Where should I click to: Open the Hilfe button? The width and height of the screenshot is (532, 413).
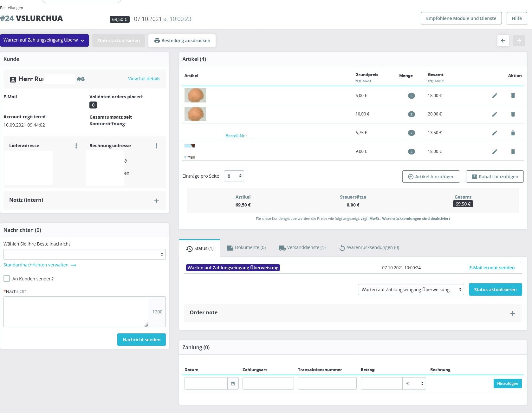pyautogui.click(x=517, y=18)
